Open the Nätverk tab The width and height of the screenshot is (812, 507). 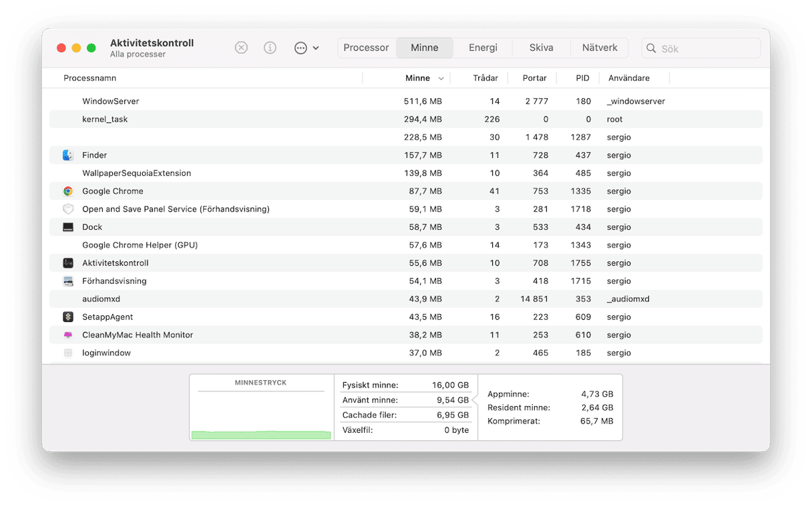click(x=600, y=48)
